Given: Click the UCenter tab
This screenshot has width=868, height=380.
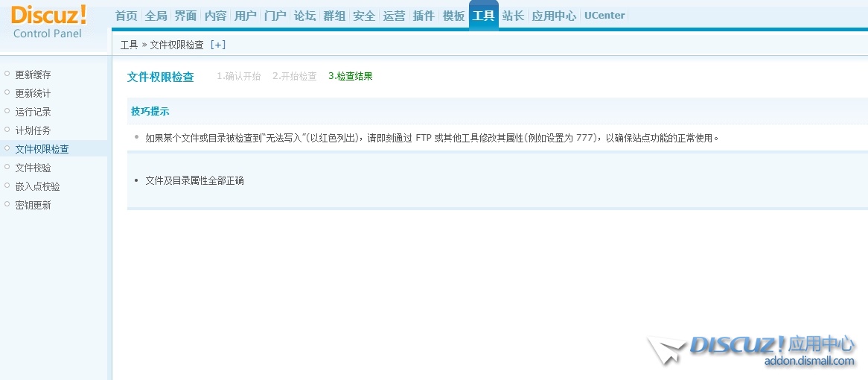Looking at the screenshot, I should [x=604, y=16].
